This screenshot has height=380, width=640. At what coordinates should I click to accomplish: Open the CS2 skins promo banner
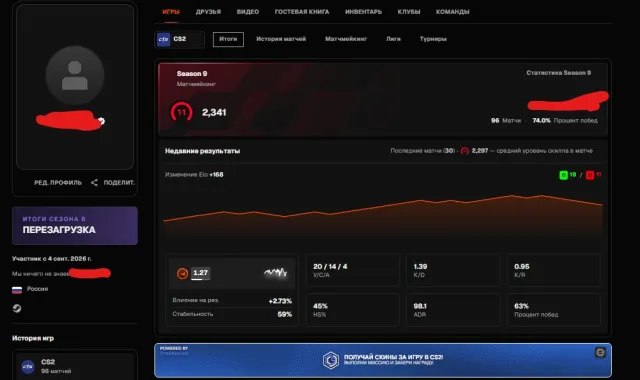(x=383, y=360)
